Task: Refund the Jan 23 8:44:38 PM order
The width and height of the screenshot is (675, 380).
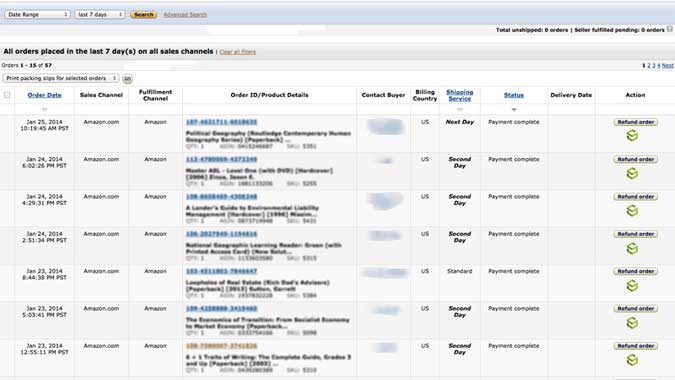Action: pyautogui.click(x=635, y=271)
